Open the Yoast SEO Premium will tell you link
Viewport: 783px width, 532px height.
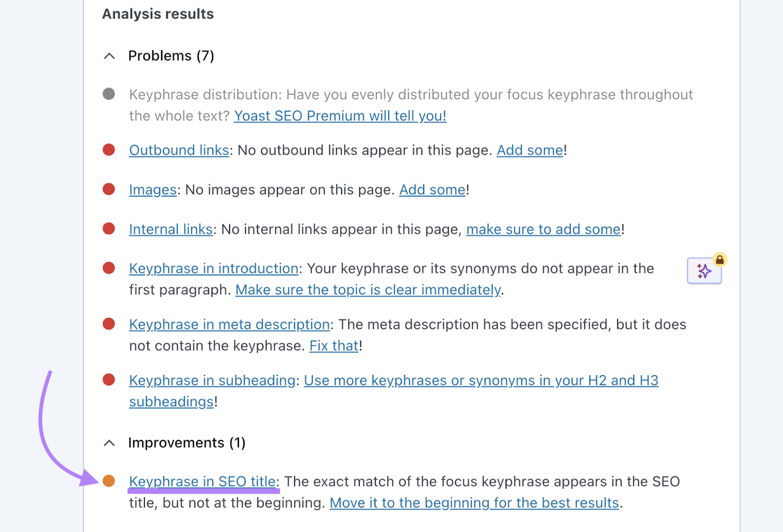(340, 116)
